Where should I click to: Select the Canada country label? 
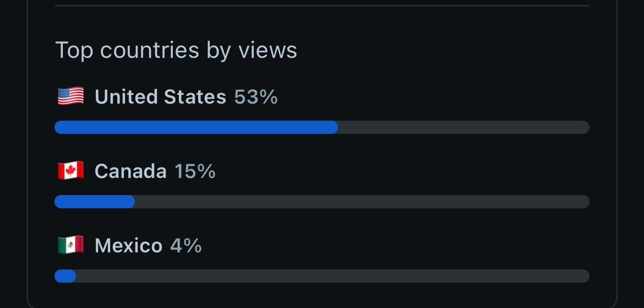[130, 171]
